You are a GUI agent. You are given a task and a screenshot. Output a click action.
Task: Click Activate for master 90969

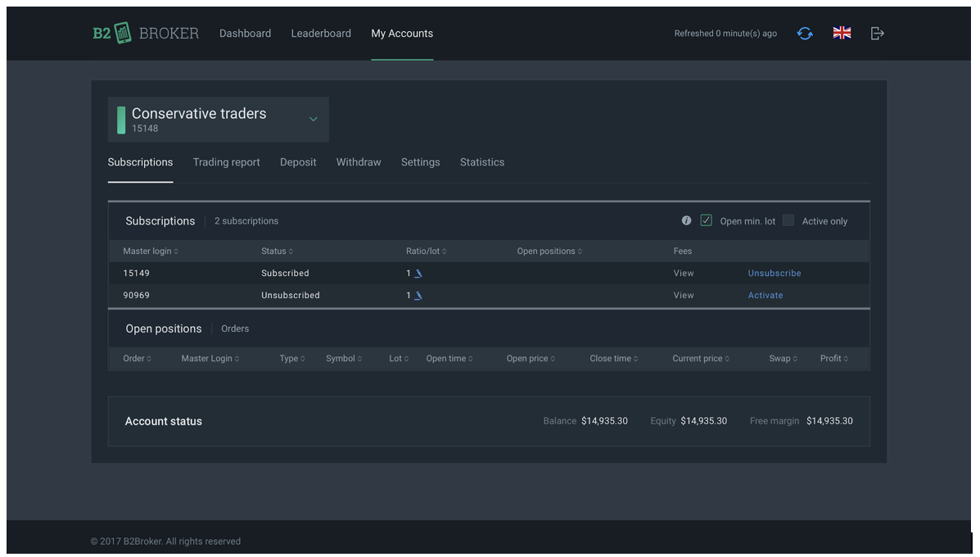(765, 296)
